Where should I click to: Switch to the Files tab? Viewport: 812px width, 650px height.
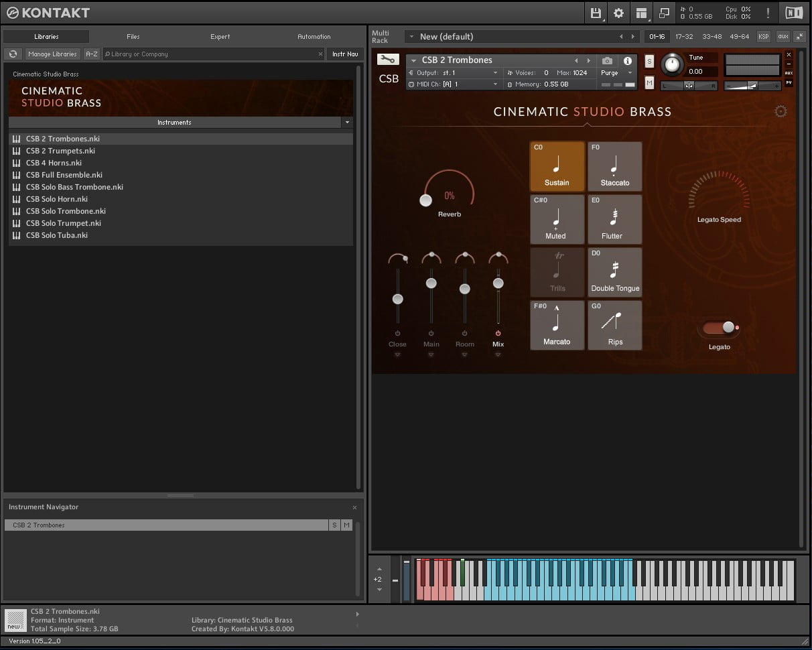pyautogui.click(x=133, y=36)
